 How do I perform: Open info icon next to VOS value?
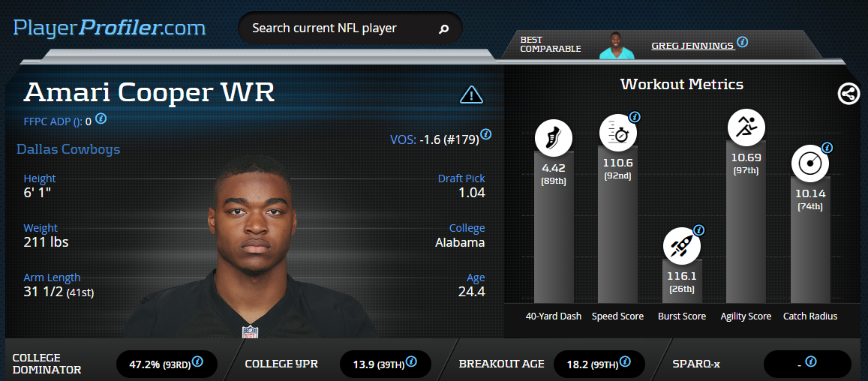pyautogui.click(x=485, y=134)
